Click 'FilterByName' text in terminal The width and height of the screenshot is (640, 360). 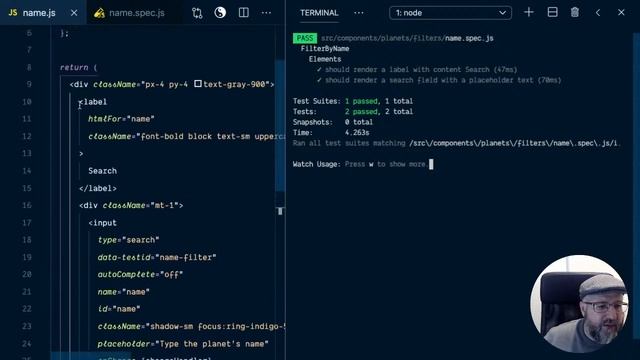325,49
